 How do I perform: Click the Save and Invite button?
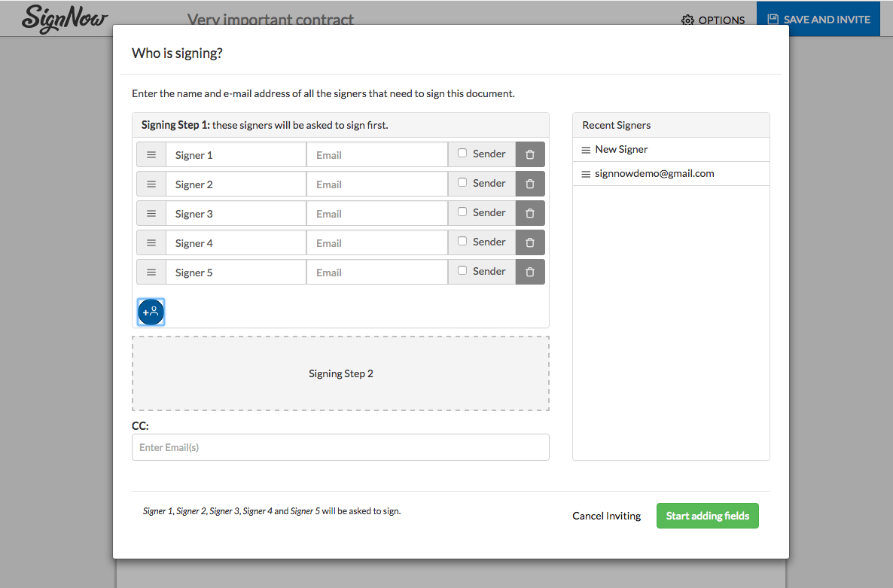818,20
